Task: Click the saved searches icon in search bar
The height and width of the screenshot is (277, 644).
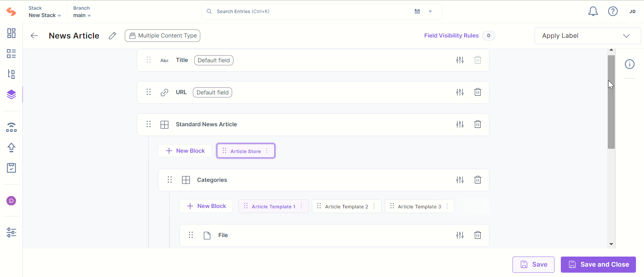Action: [x=417, y=11]
